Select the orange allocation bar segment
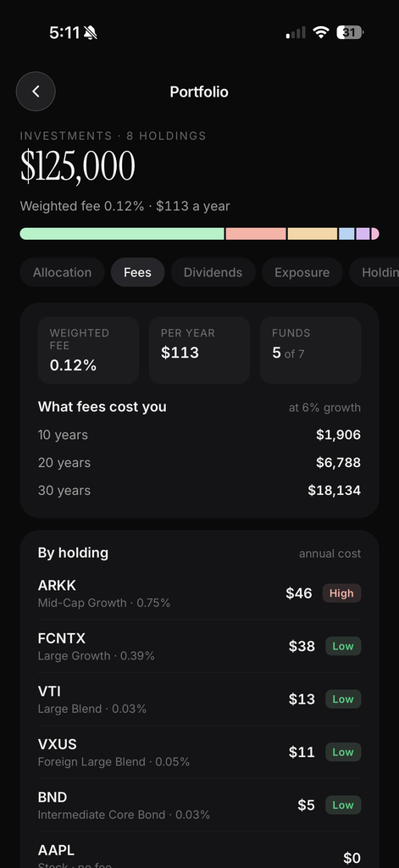The image size is (399, 868). pos(312,234)
